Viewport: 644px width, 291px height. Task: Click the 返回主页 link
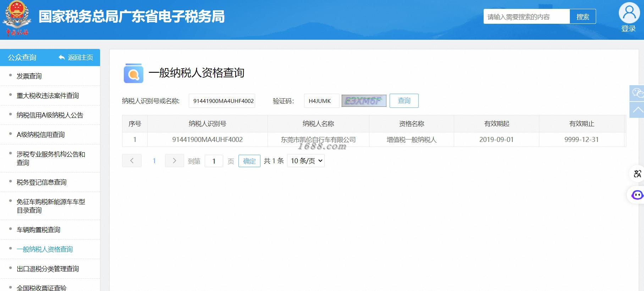coord(81,57)
